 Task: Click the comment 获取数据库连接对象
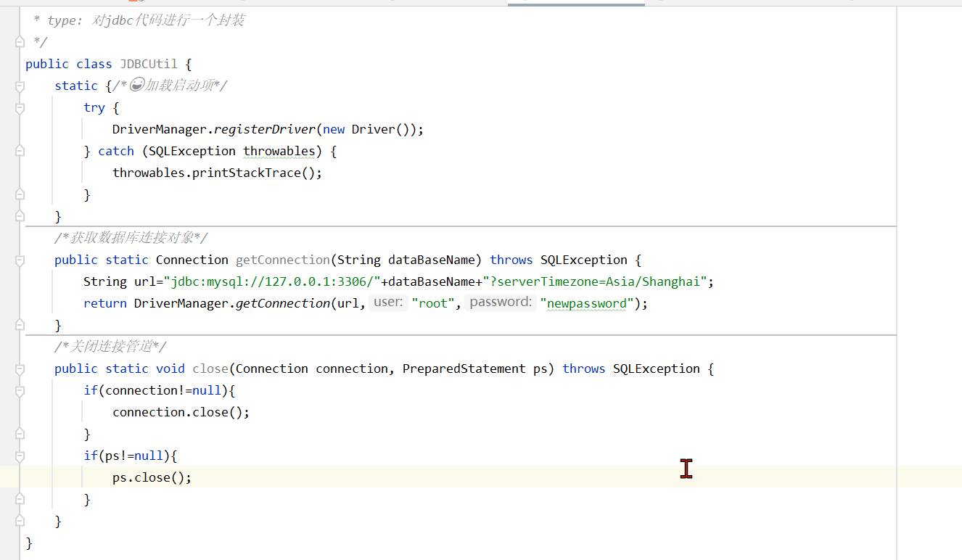pyautogui.click(x=131, y=238)
